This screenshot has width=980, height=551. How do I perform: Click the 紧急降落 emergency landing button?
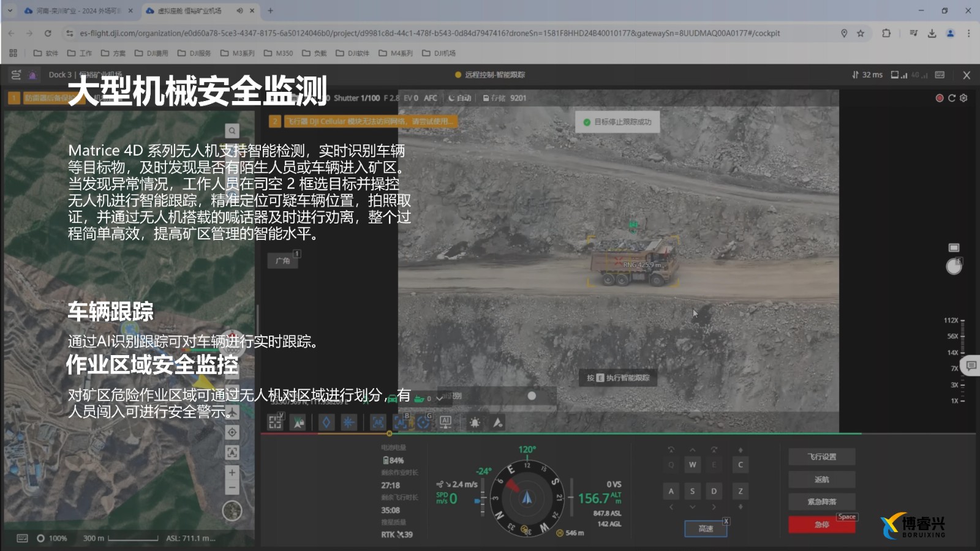pyautogui.click(x=821, y=501)
